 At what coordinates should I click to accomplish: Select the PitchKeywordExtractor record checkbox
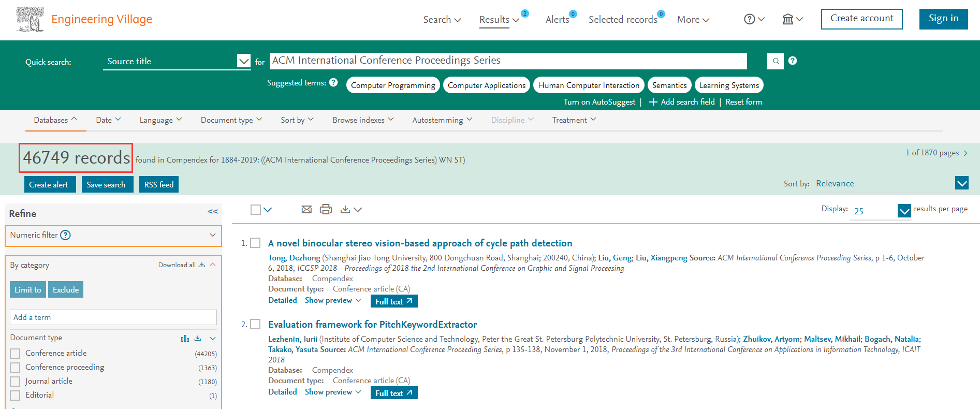255,324
